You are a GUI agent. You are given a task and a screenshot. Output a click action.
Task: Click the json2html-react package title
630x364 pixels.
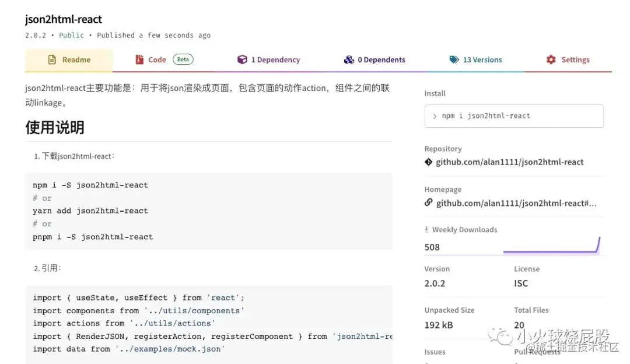tap(64, 19)
